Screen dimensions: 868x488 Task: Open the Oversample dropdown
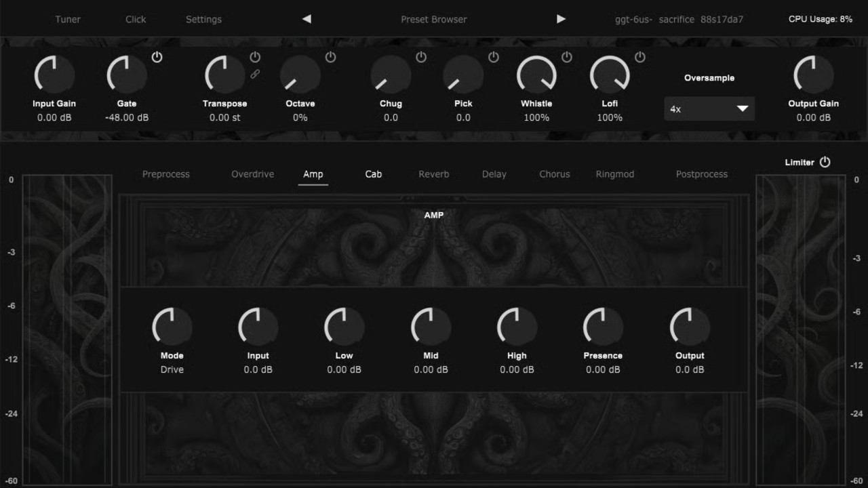click(709, 108)
